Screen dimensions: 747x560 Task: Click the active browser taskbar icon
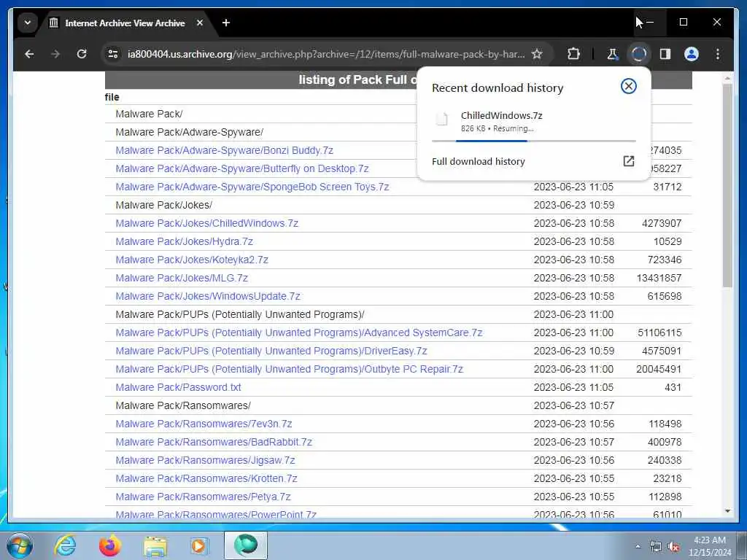pos(246,545)
